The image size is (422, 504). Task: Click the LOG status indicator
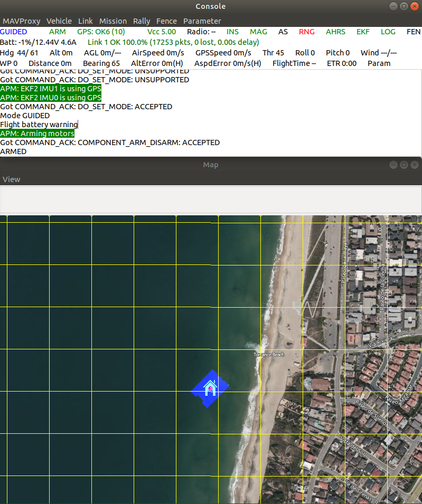pos(388,32)
